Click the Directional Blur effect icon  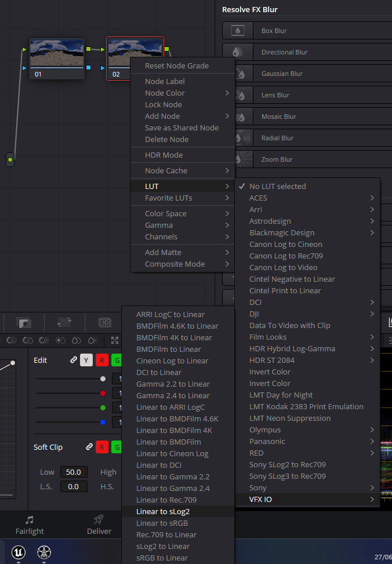point(238,52)
